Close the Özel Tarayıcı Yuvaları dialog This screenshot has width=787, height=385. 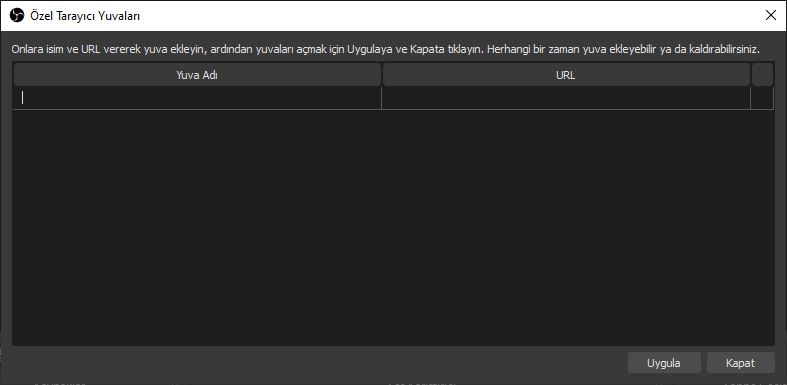click(770, 16)
